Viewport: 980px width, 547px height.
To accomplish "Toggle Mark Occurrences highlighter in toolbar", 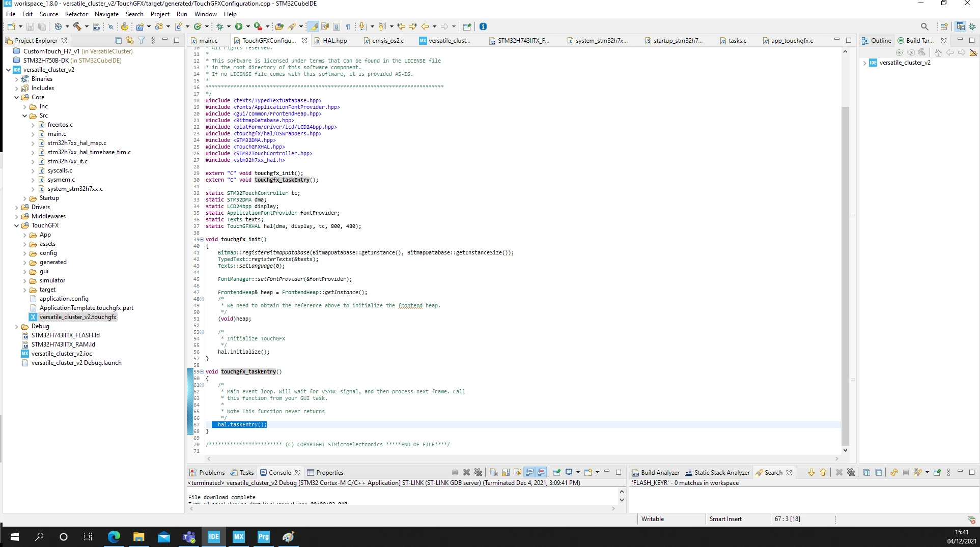I will [x=314, y=26].
